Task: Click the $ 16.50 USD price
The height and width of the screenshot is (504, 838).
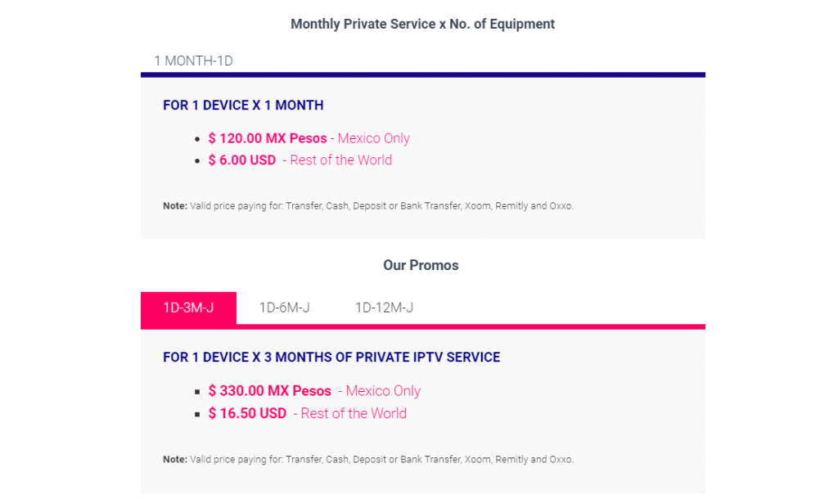Action: coord(247,414)
